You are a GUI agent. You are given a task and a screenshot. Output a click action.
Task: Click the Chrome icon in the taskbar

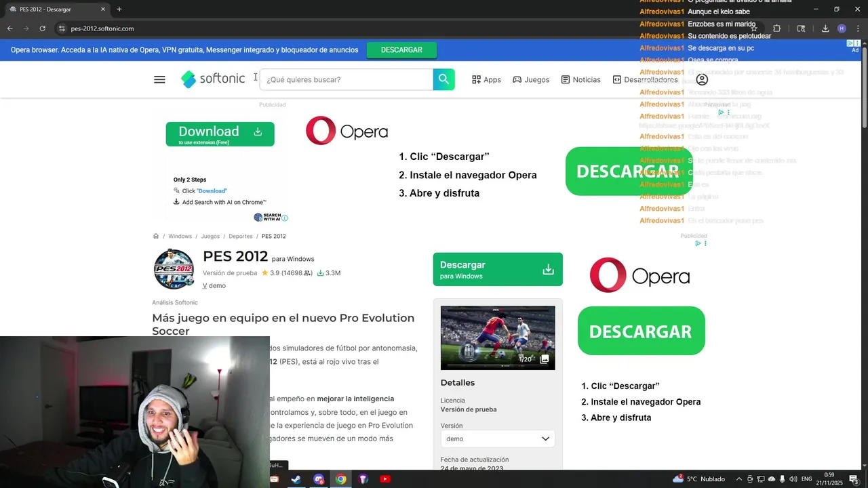340,479
